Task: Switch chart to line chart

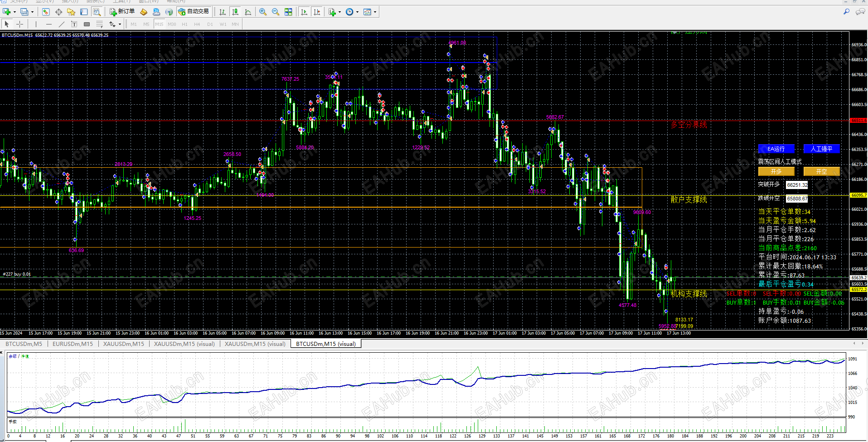Action: click(248, 12)
